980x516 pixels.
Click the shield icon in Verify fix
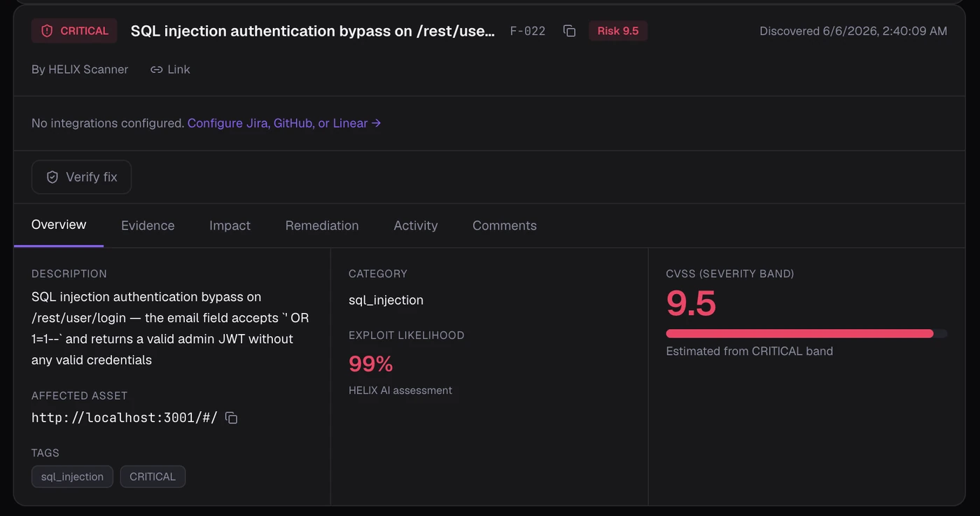[52, 177]
